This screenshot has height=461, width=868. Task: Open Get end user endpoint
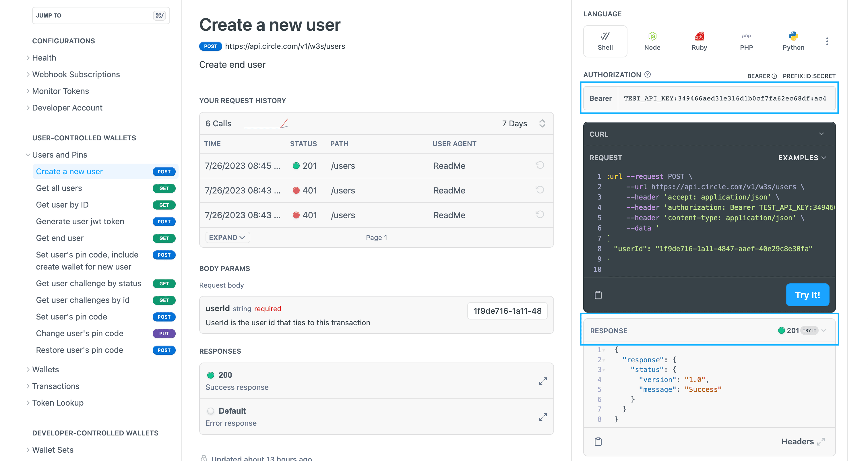click(x=106, y=238)
